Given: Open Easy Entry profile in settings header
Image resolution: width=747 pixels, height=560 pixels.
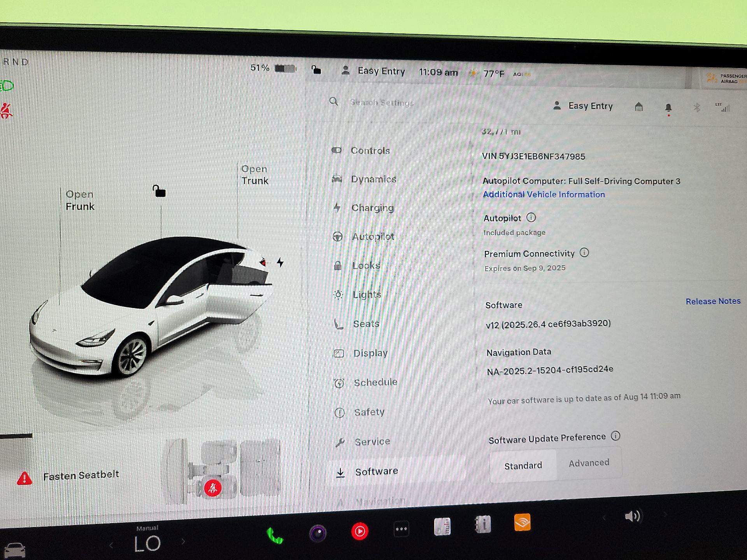Looking at the screenshot, I should point(582,105).
